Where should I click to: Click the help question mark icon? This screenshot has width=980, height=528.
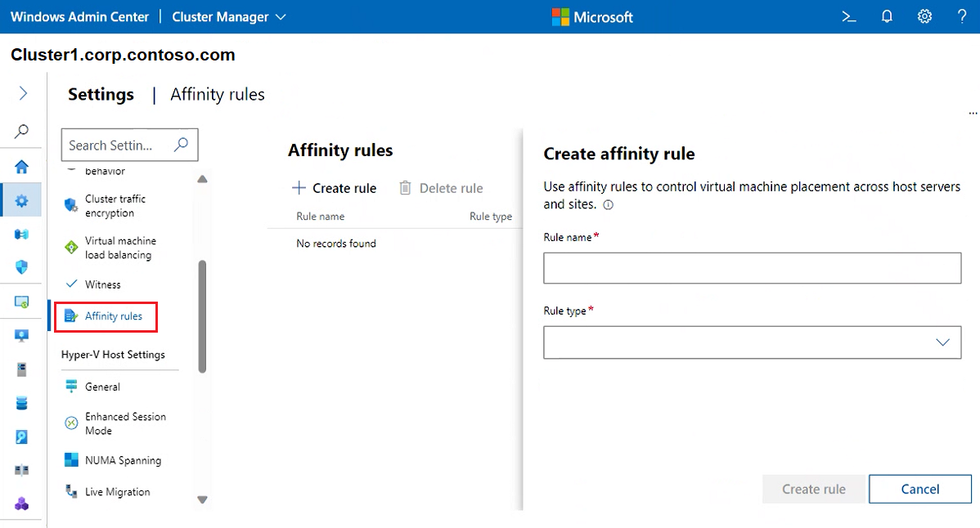coord(962,16)
